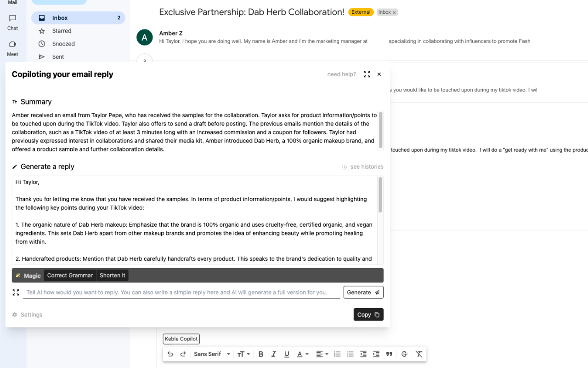Click the Magic wand icon in Copilot bar
Viewport: 588px width, 368px height.
coord(19,275)
